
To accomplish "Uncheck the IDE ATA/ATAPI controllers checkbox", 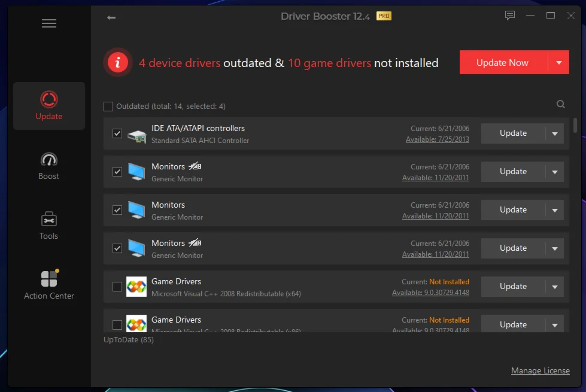I will pyautogui.click(x=117, y=133).
